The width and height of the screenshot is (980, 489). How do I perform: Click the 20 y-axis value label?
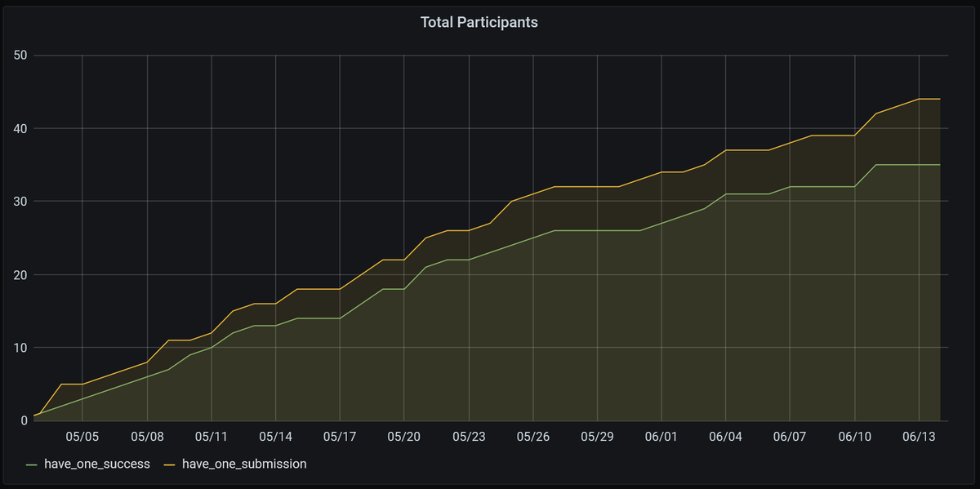click(20, 274)
